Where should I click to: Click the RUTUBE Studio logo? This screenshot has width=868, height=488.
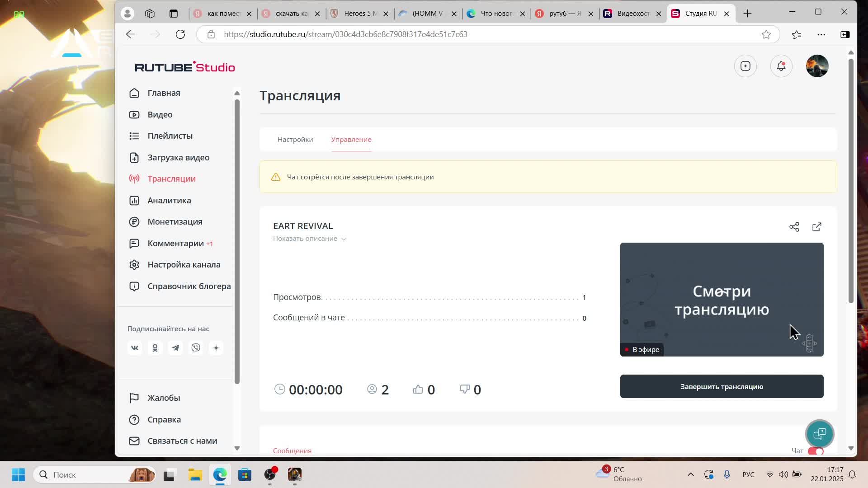click(185, 67)
